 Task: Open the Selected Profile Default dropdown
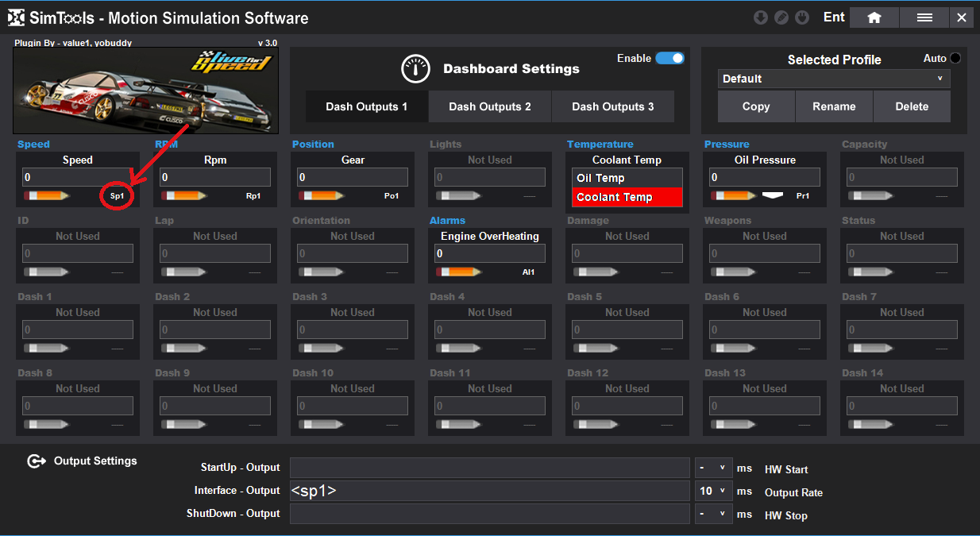click(x=834, y=79)
